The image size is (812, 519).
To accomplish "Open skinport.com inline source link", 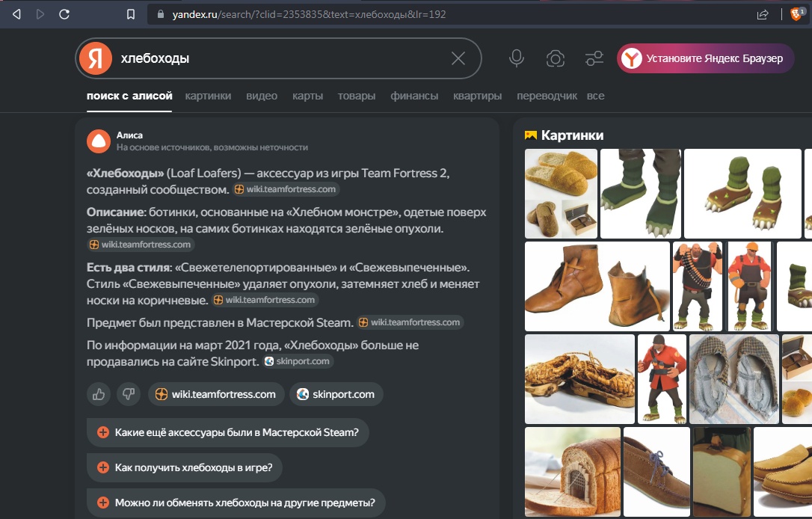I will [298, 361].
